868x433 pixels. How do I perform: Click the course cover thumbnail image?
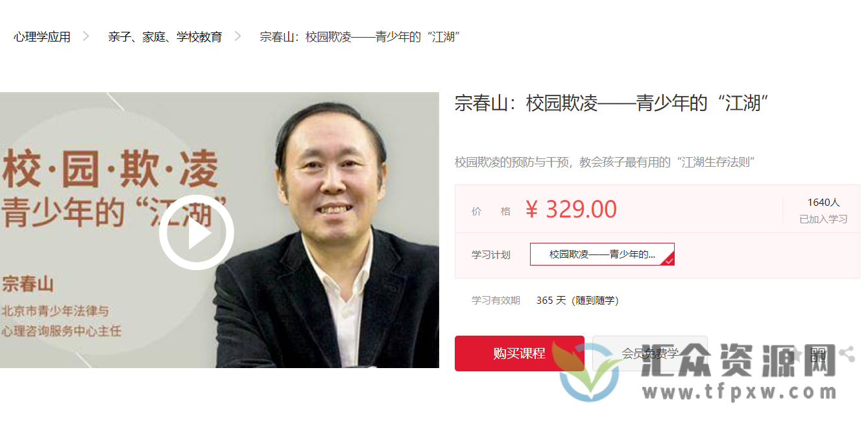[x=219, y=230]
